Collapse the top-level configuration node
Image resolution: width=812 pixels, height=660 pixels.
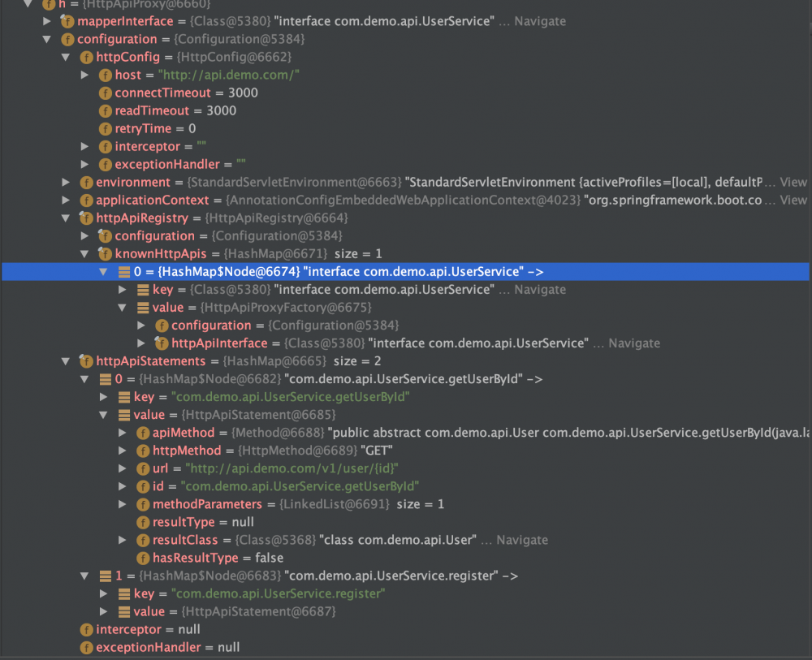point(46,39)
